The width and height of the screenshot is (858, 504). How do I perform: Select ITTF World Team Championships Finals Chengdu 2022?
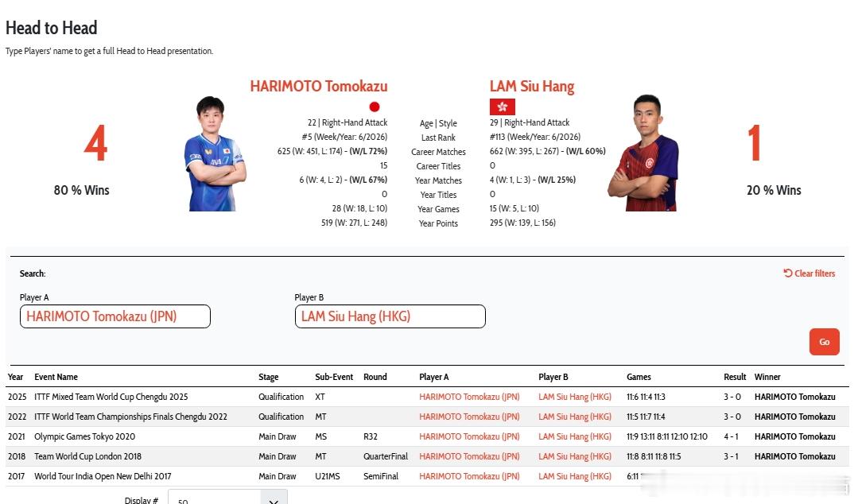130,417
